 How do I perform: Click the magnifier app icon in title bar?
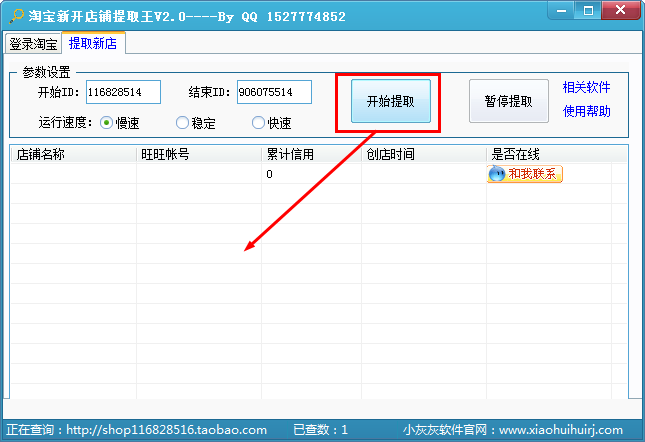16,16
